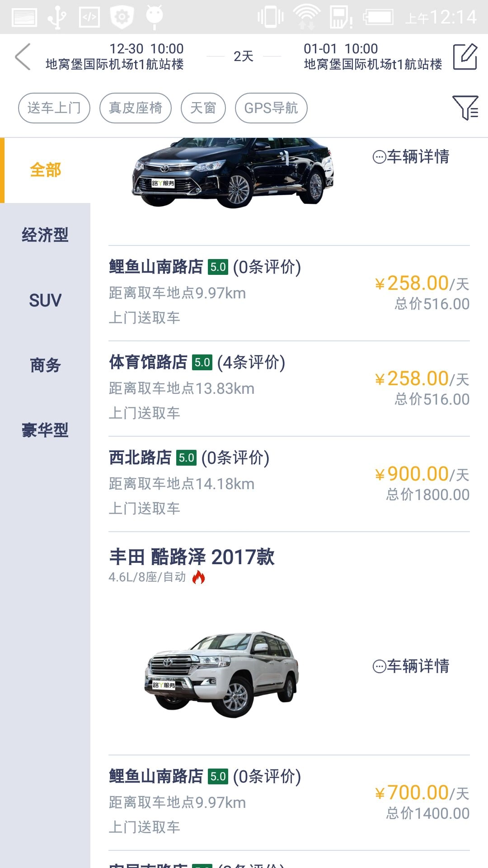The image size is (488, 868).
Task: Switch to the SUV category tab
Action: tap(45, 301)
